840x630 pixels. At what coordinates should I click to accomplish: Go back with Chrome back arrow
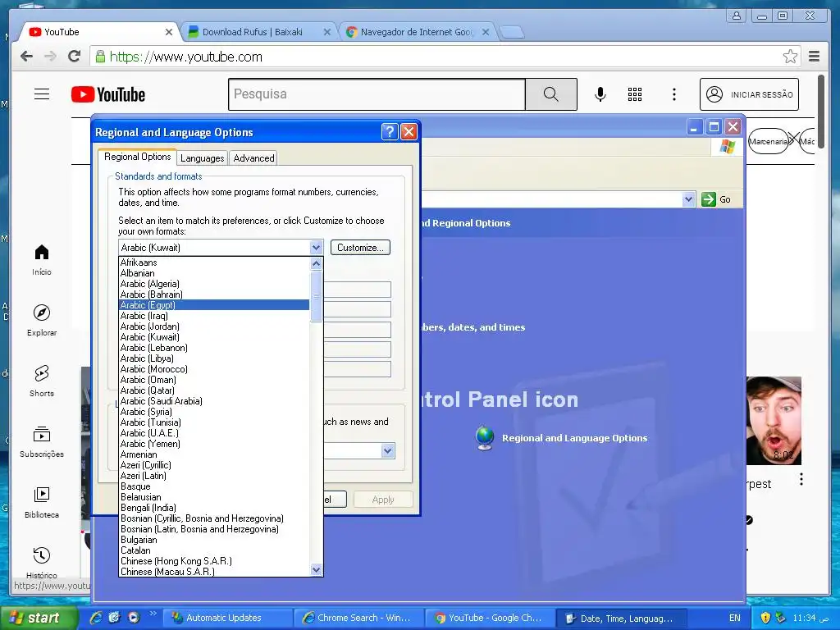26,57
